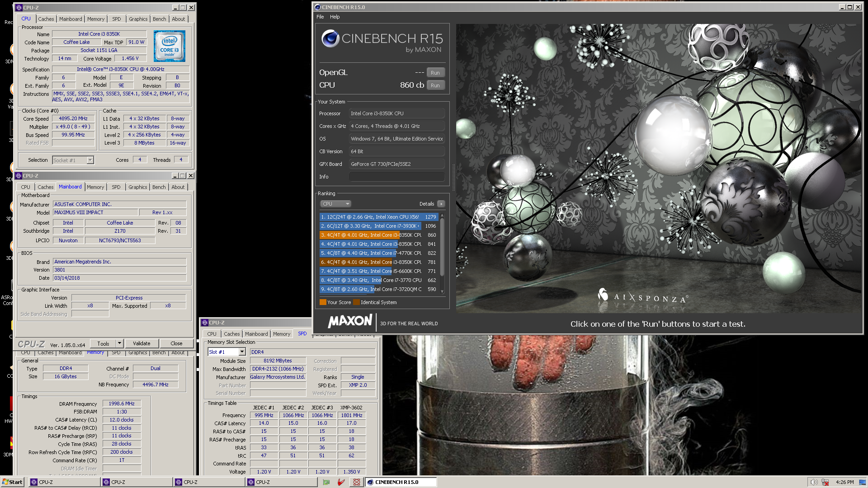
Task: Select the Graphics tab in the Mainboard CPU-Z window
Action: click(x=137, y=187)
